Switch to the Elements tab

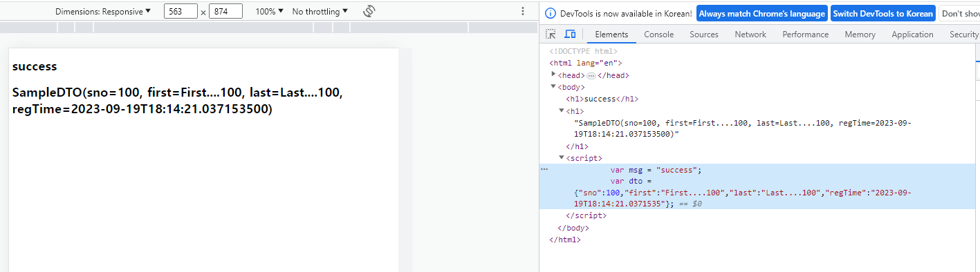coord(611,34)
